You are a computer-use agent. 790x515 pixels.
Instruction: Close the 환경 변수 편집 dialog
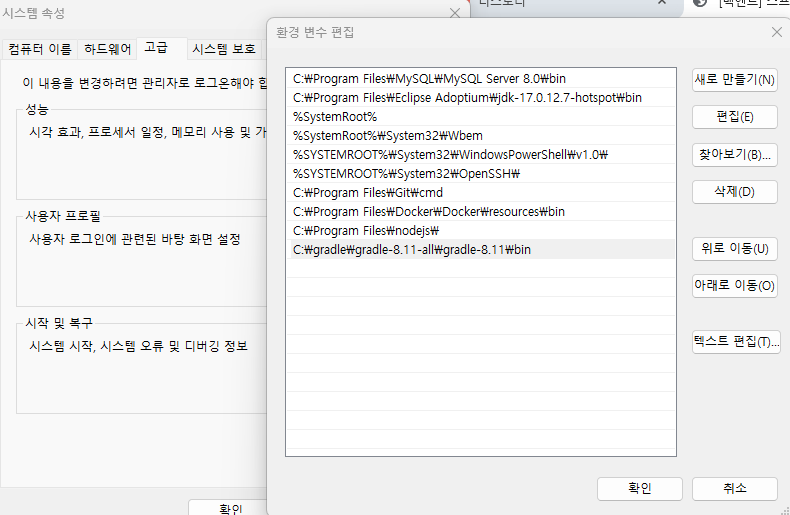tap(776, 32)
